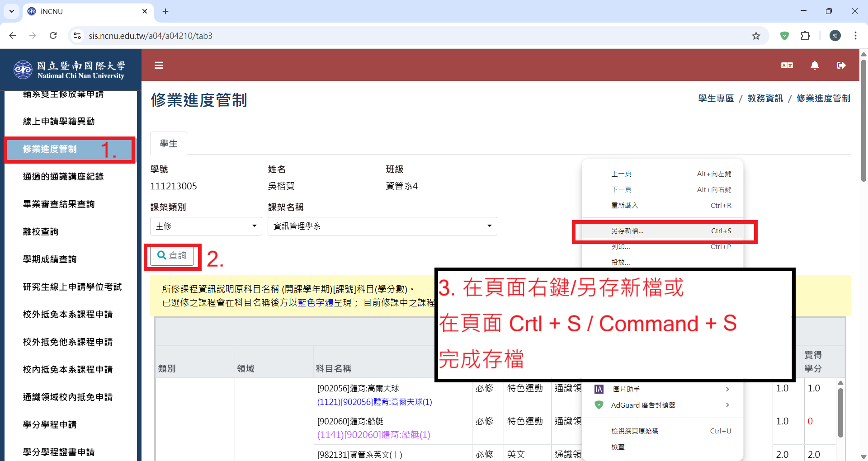Click the site information icon in address bar
Image resolution: width=868 pixels, height=461 pixels.
(77, 36)
